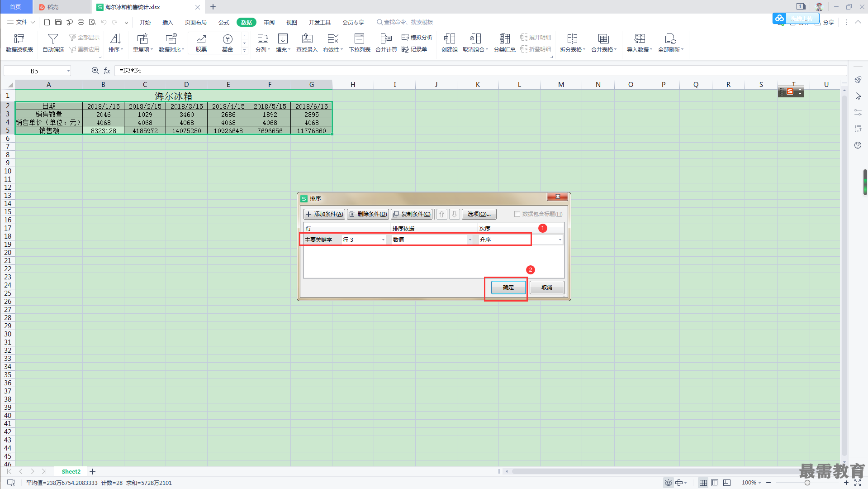Click the fx insert function icon

click(107, 71)
